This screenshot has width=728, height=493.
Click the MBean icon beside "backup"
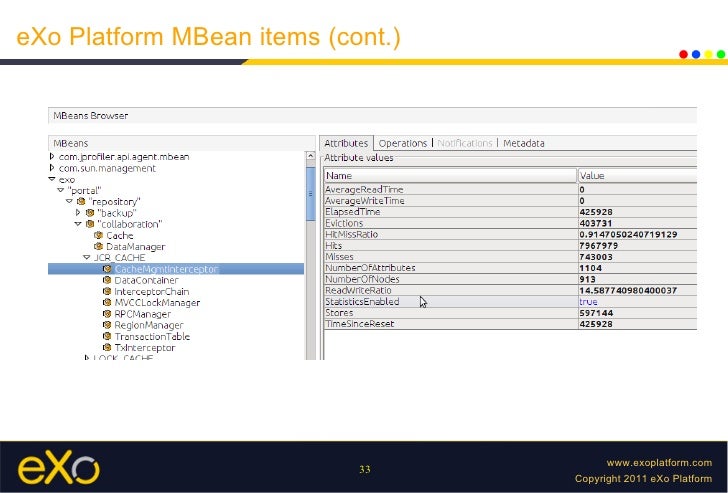click(x=90, y=213)
